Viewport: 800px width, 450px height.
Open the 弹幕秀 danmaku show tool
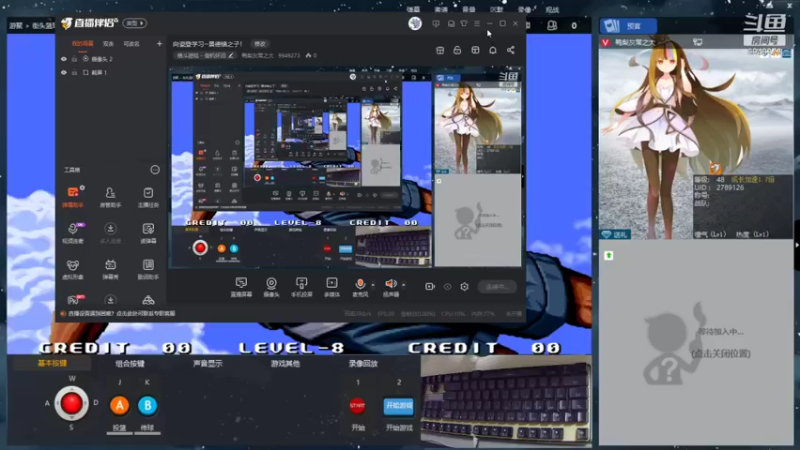[110, 269]
